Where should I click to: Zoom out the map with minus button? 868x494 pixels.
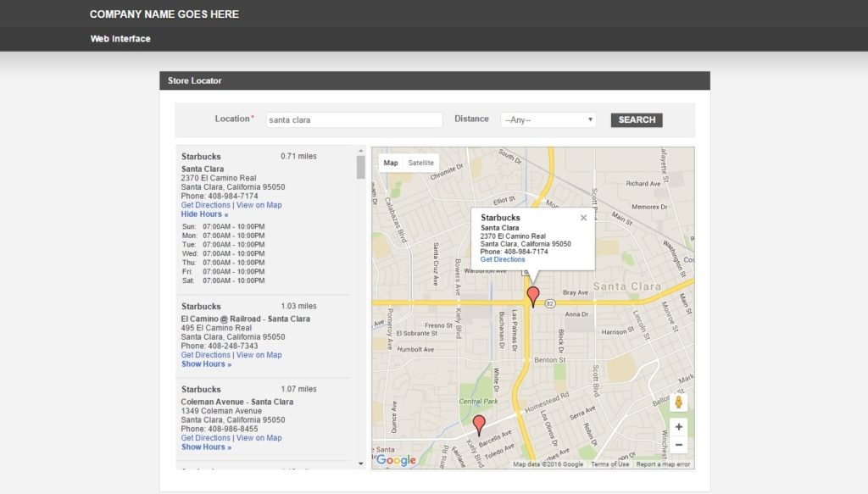coord(678,445)
